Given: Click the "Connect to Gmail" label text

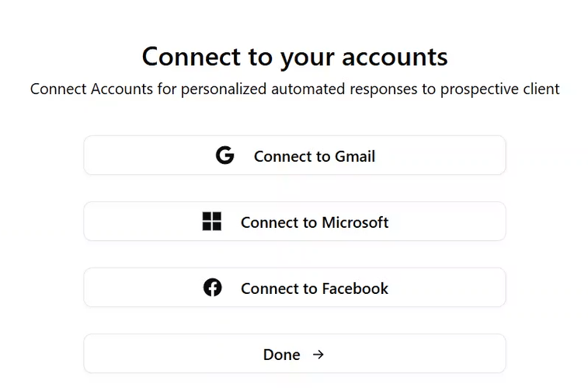Looking at the screenshot, I should point(314,156).
